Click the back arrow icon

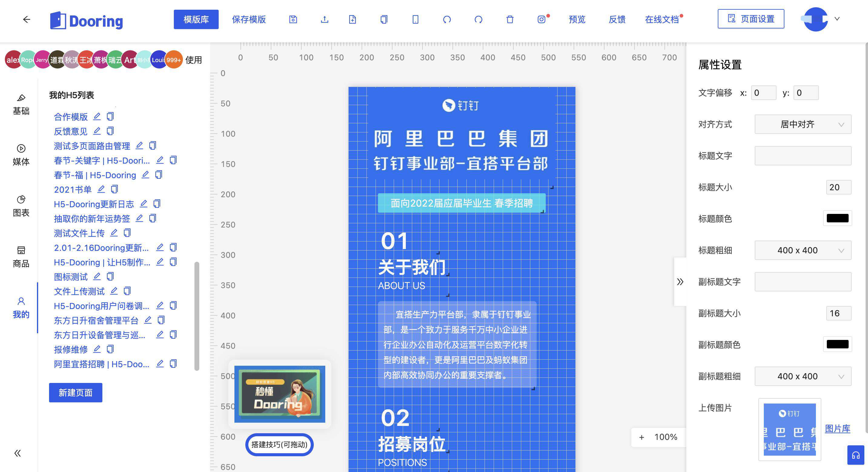pos(27,20)
